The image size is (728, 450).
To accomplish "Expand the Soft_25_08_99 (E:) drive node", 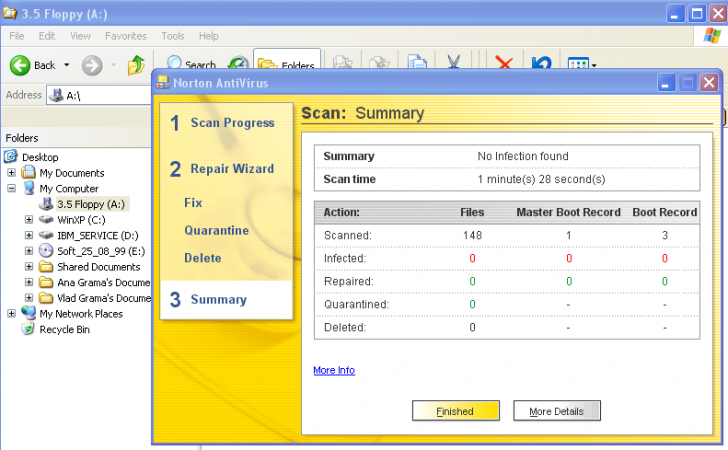I will [29, 251].
